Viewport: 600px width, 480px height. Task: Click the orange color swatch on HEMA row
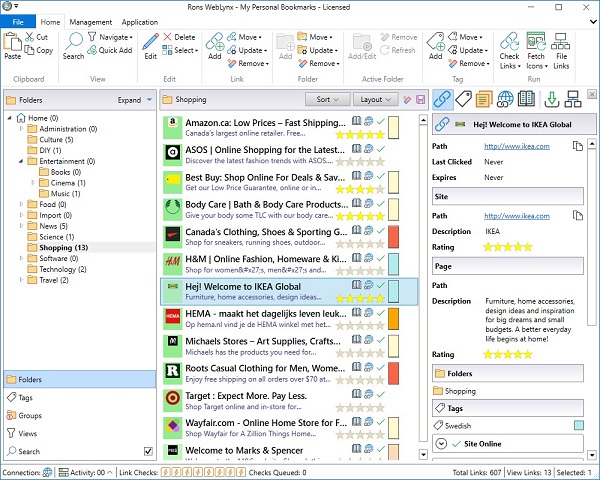pyautogui.click(x=393, y=318)
